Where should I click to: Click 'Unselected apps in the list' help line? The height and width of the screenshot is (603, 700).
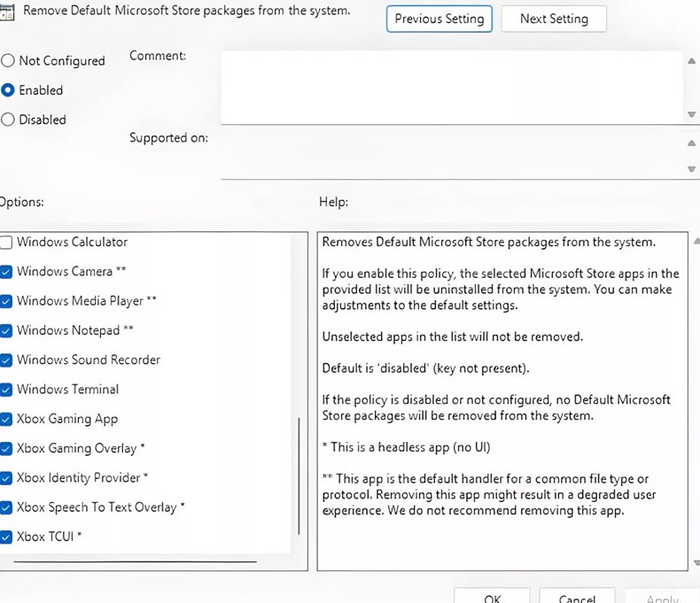click(453, 336)
